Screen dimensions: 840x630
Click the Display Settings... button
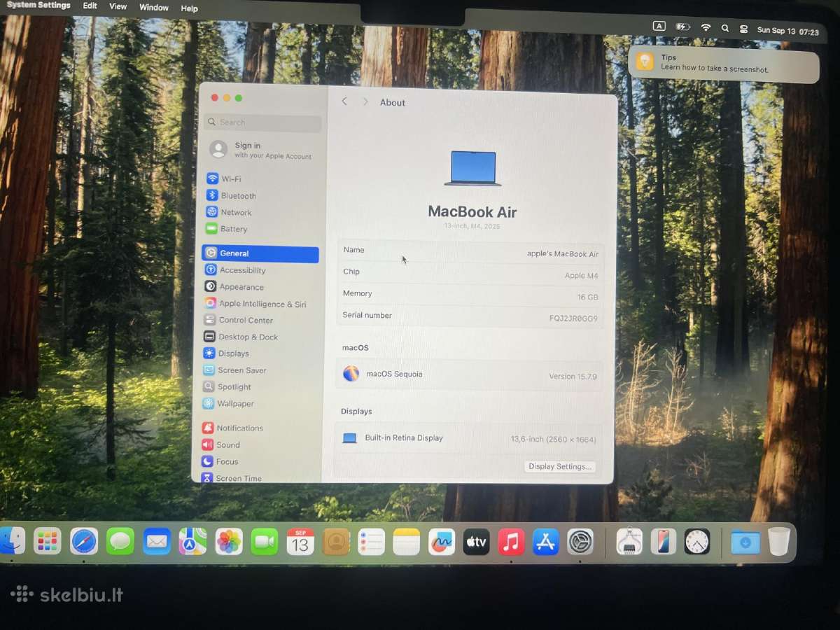[x=560, y=466]
